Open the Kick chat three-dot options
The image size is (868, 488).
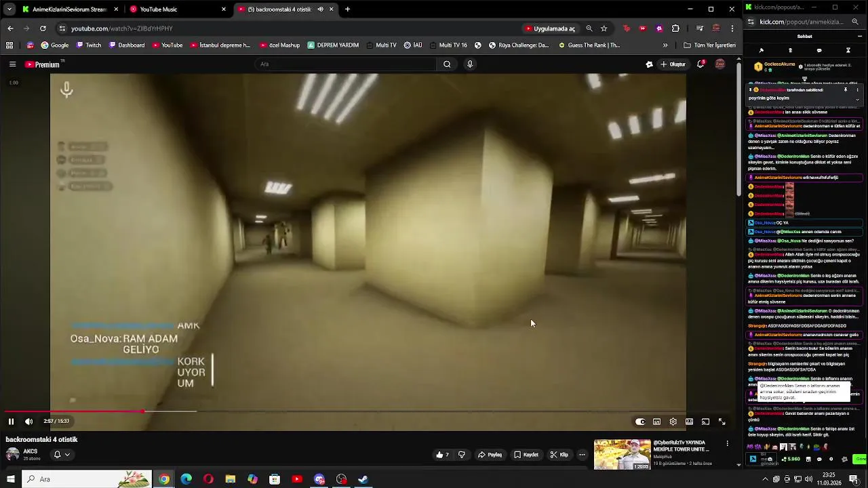pyautogui.click(x=859, y=37)
